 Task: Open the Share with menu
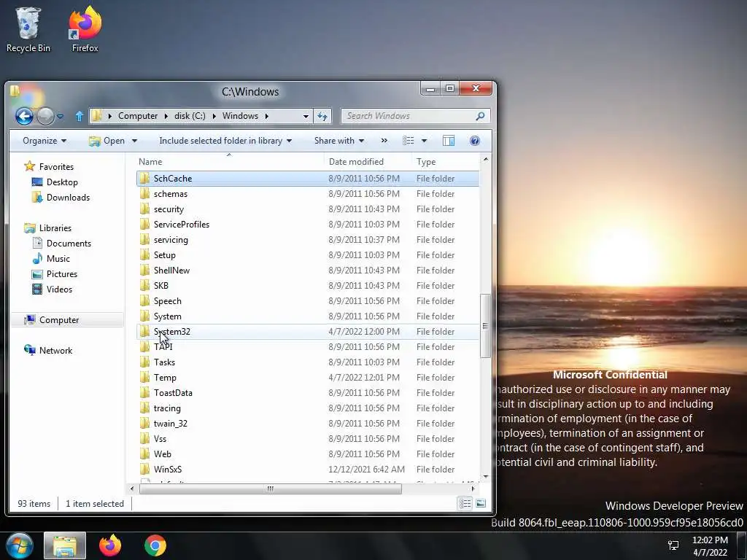[x=339, y=141]
